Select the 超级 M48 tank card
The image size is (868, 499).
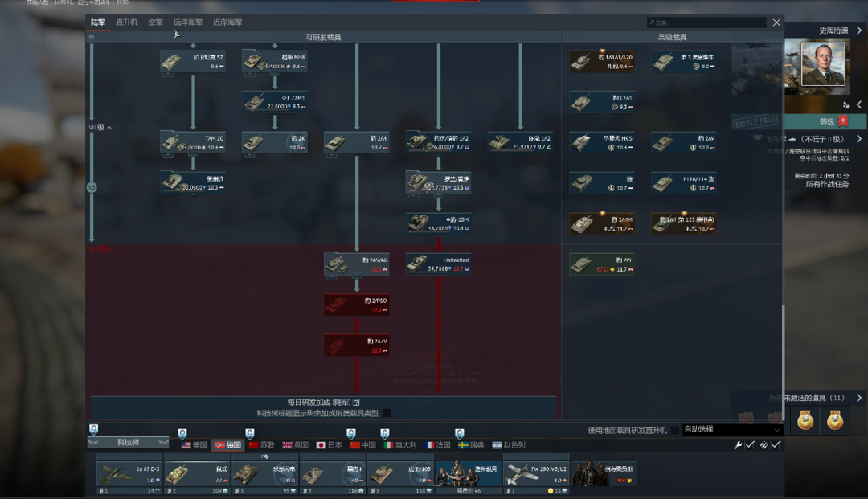[275, 61]
